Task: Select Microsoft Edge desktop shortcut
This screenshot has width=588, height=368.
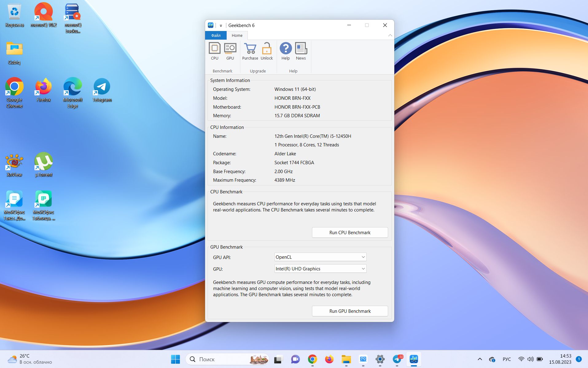Action: click(x=73, y=93)
